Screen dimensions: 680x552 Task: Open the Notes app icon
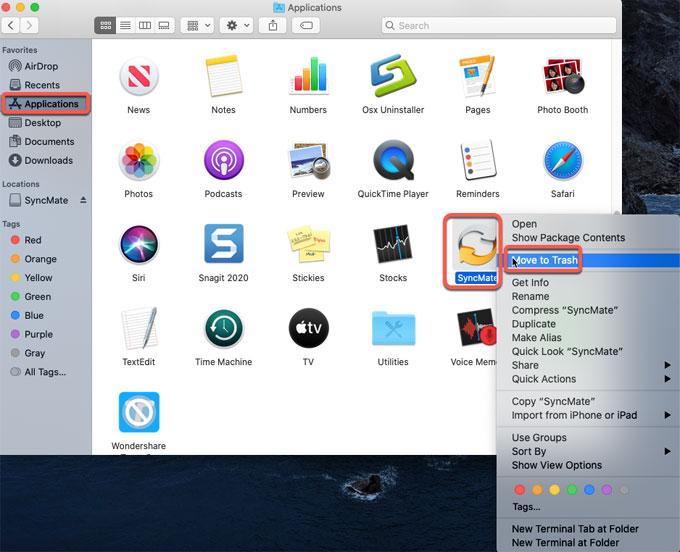click(223, 76)
